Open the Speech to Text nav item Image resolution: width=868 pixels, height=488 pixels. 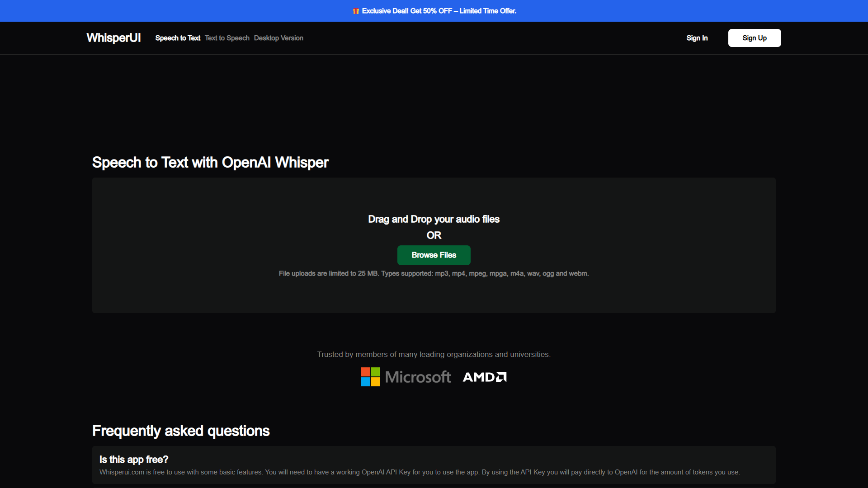(178, 38)
